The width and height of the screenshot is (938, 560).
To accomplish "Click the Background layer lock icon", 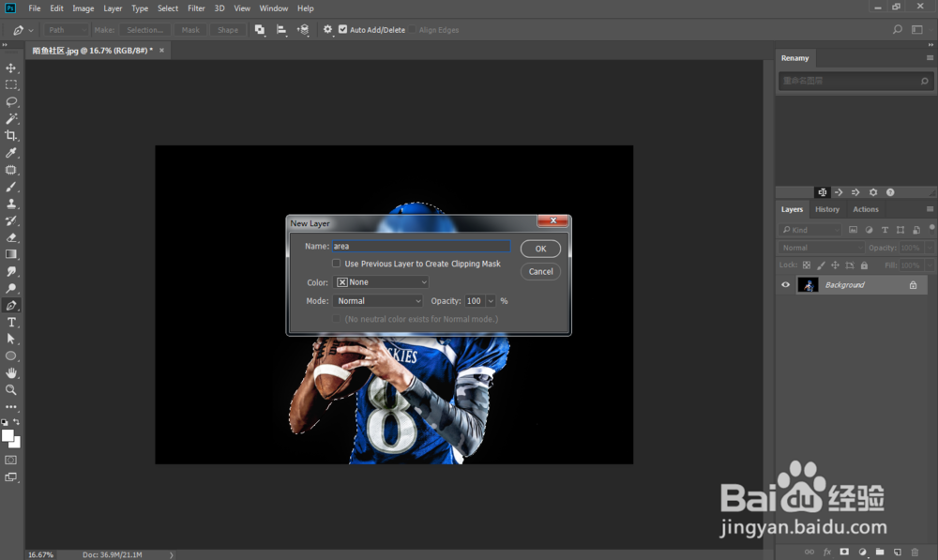I will click(913, 285).
